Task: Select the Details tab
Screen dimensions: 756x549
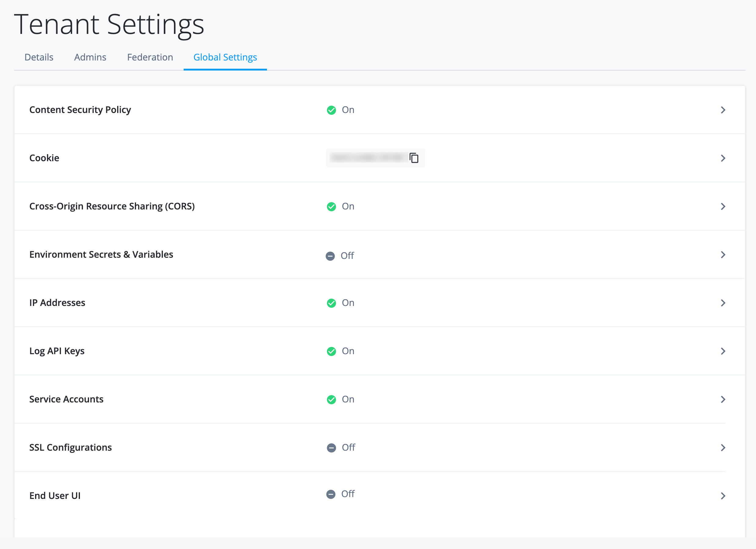Action: [39, 57]
